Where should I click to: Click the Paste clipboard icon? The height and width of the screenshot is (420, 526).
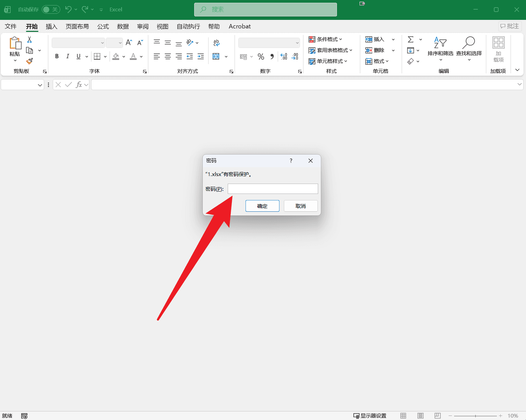click(x=15, y=43)
